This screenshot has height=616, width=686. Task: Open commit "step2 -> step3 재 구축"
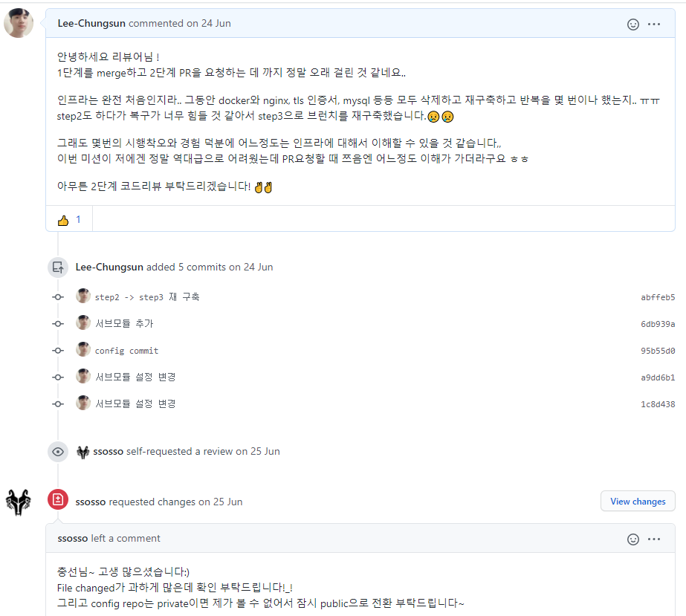147,297
